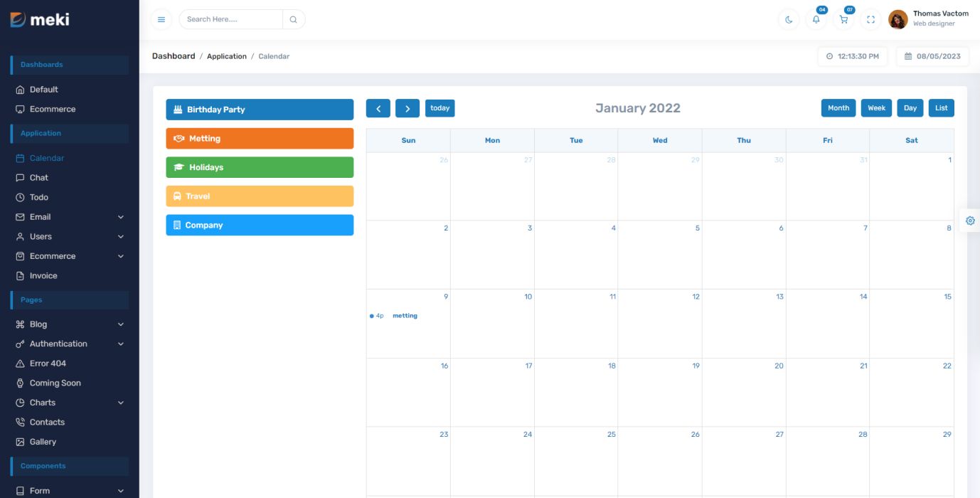Switch to dark mode with moon icon

pyautogui.click(x=789, y=20)
